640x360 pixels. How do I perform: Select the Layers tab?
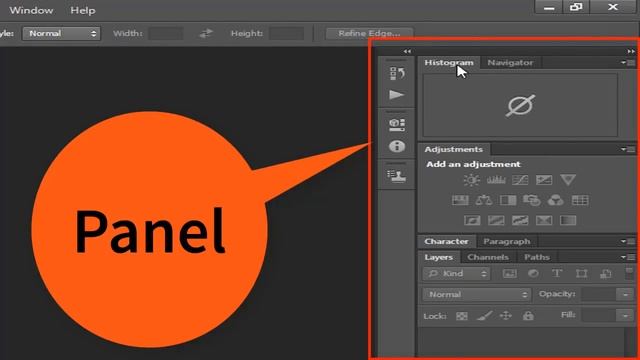[439, 257]
